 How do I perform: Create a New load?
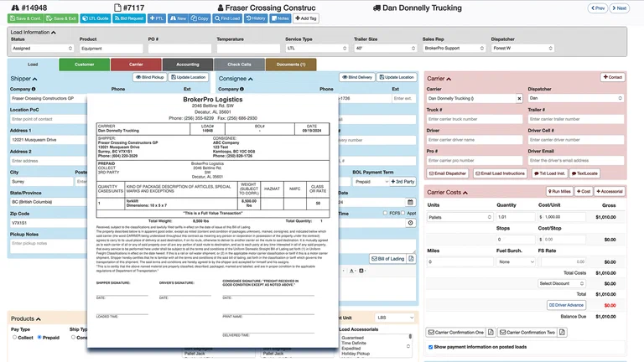coord(179,18)
